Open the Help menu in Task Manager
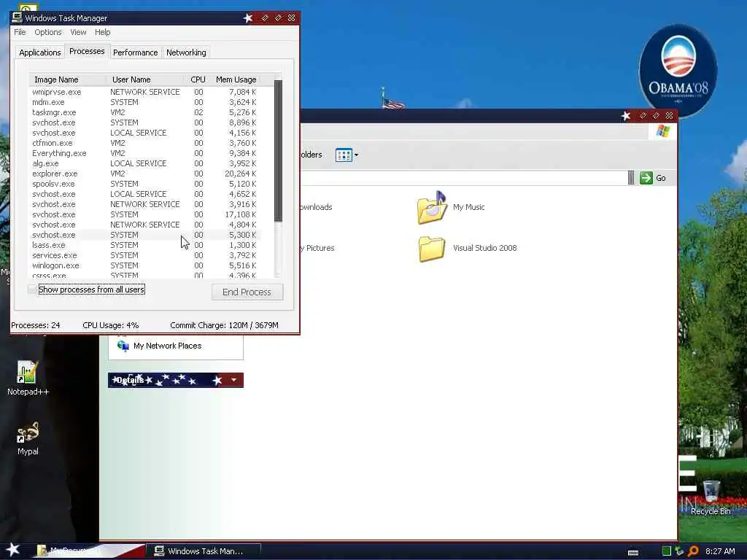This screenshot has height=560, width=747. coord(102,32)
